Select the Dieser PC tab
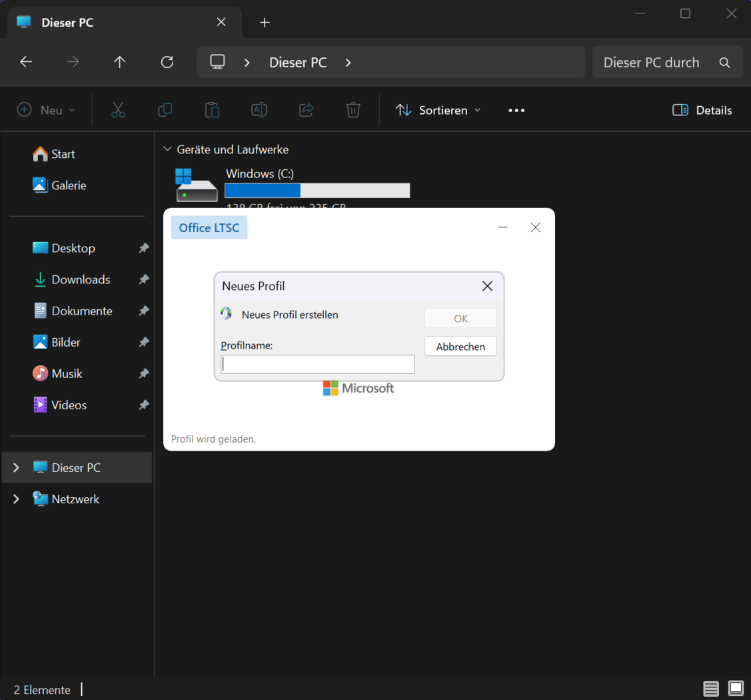The height and width of the screenshot is (700, 751). tap(125, 23)
